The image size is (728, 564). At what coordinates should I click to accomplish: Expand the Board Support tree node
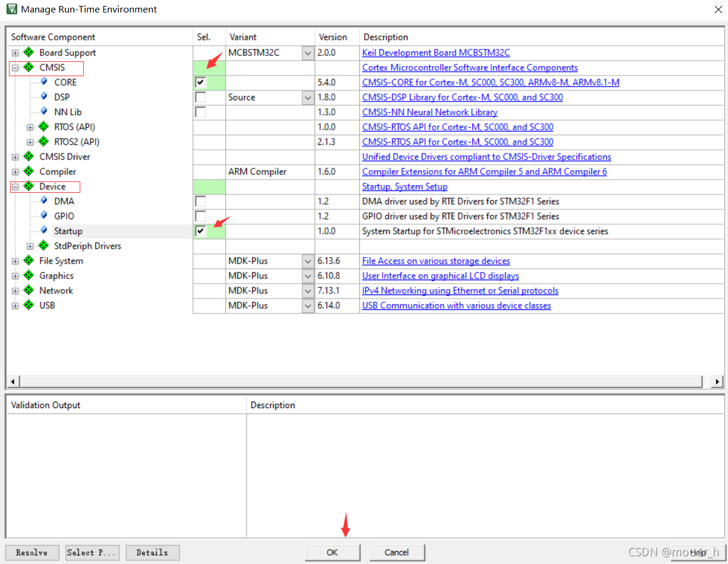pyautogui.click(x=15, y=53)
